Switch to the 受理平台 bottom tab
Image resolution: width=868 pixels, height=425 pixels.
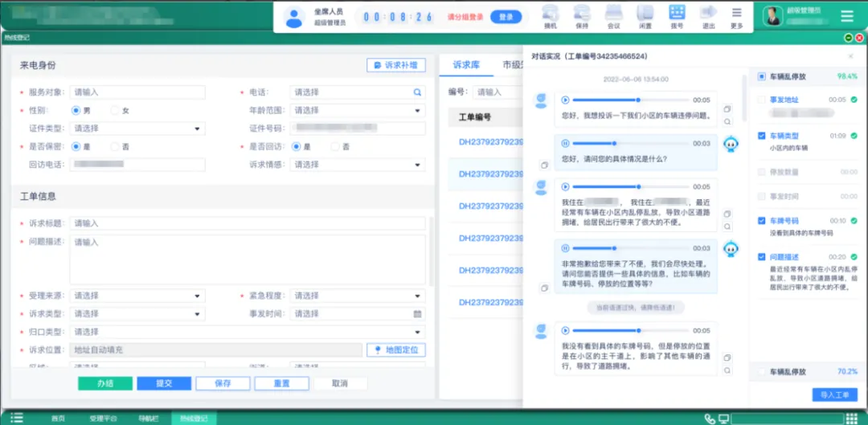tap(103, 419)
